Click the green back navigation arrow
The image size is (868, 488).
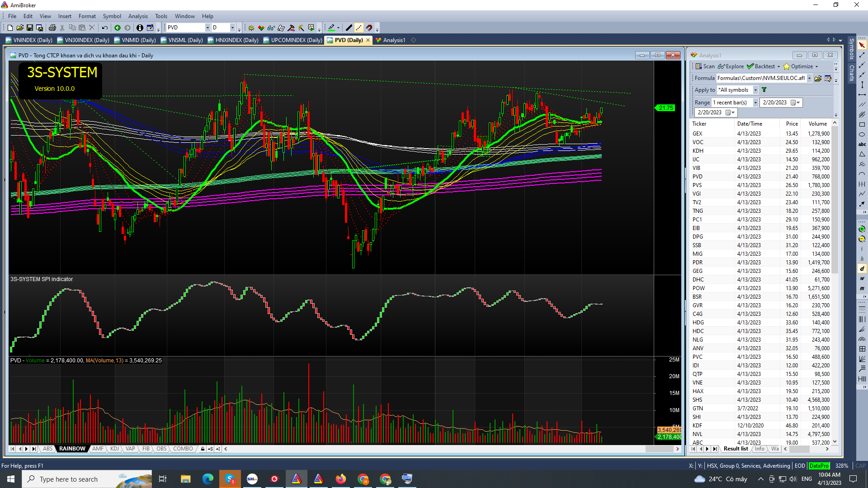(x=118, y=28)
